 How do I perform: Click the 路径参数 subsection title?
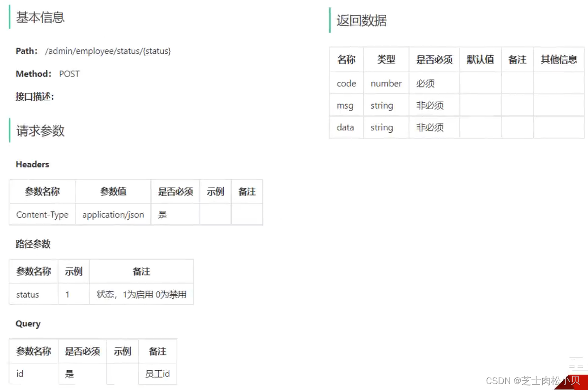tap(33, 244)
